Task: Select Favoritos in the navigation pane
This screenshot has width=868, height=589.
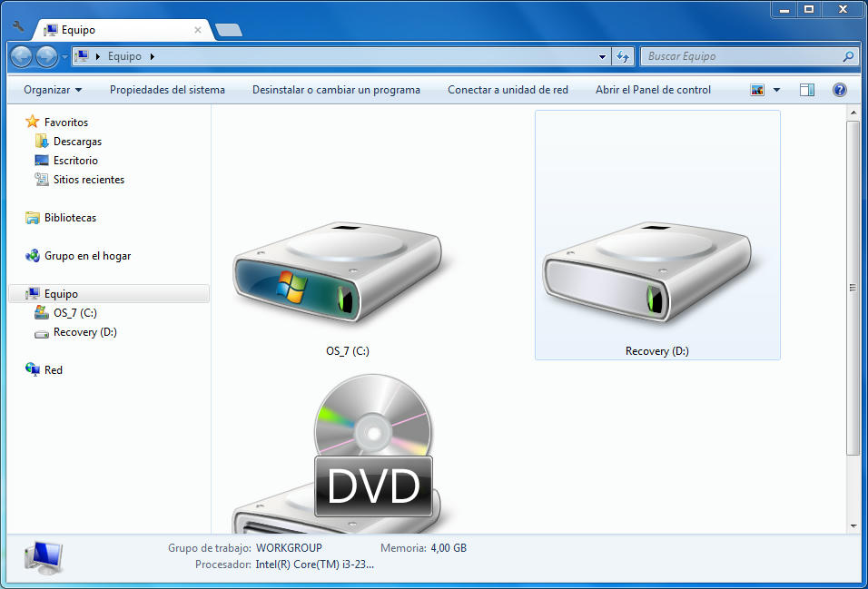Action: [66, 123]
